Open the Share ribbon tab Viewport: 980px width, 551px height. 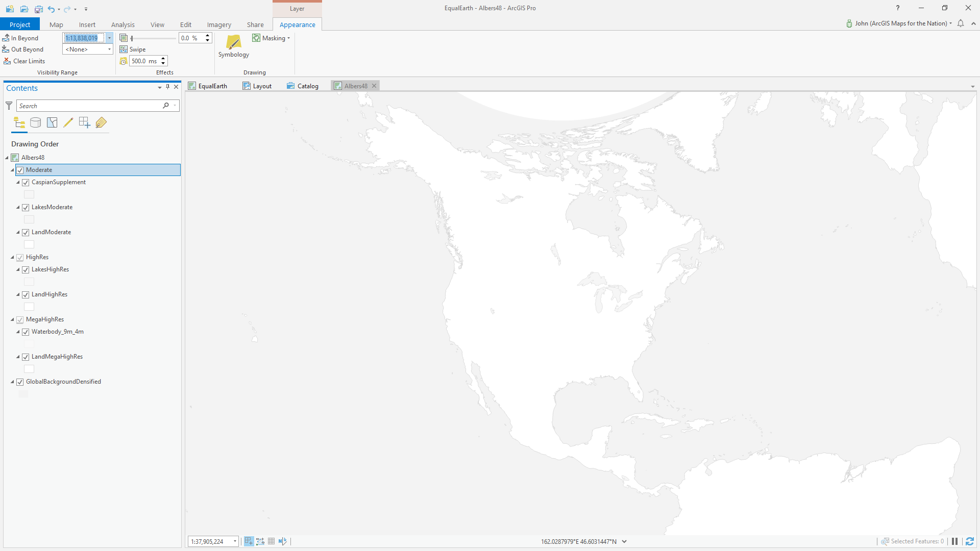point(255,24)
